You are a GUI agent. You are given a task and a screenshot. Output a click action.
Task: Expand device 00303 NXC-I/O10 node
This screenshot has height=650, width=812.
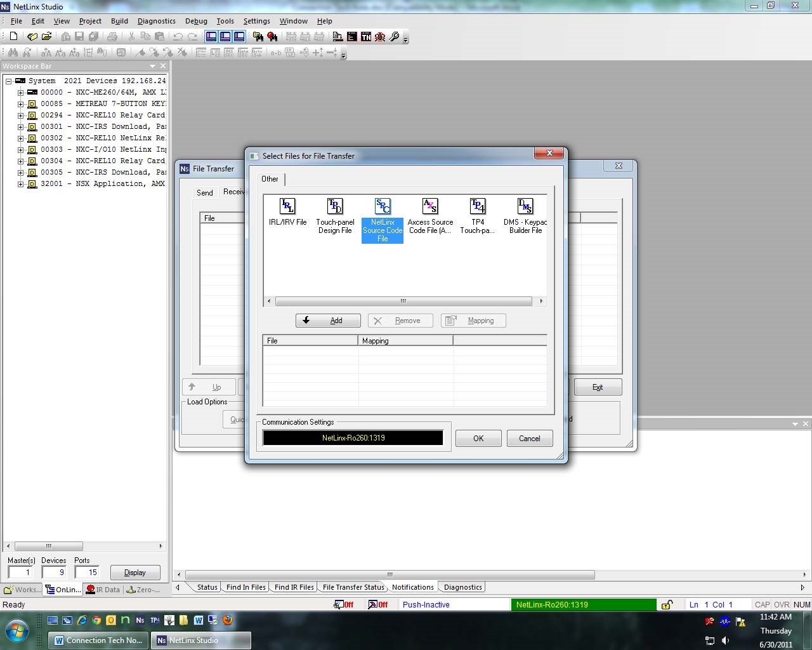point(20,150)
